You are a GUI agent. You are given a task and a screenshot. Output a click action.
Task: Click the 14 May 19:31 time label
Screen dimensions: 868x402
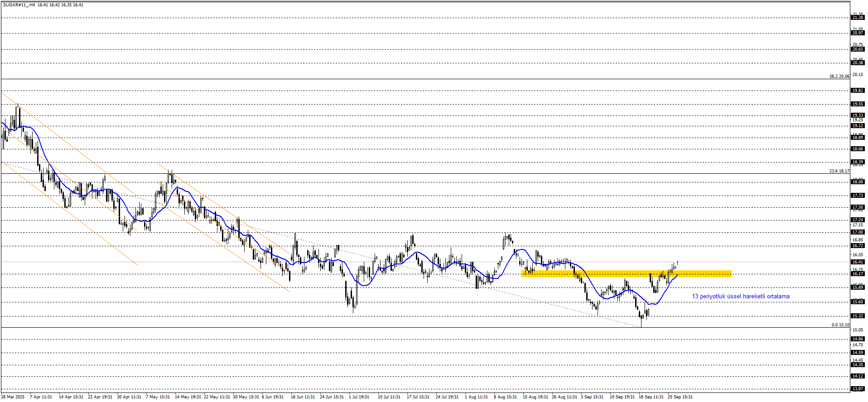[x=188, y=397]
